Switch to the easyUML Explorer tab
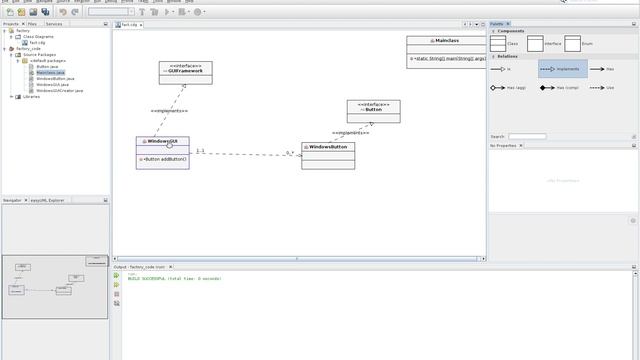The width and height of the screenshot is (640, 360). click(47, 200)
